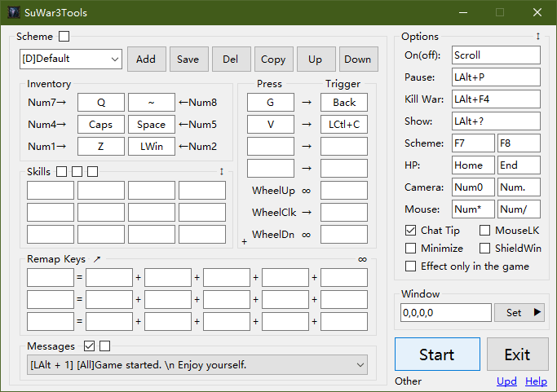This screenshot has height=392, width=557.
Task: Click the Add scheme button
Action: (x=146, y=59)
